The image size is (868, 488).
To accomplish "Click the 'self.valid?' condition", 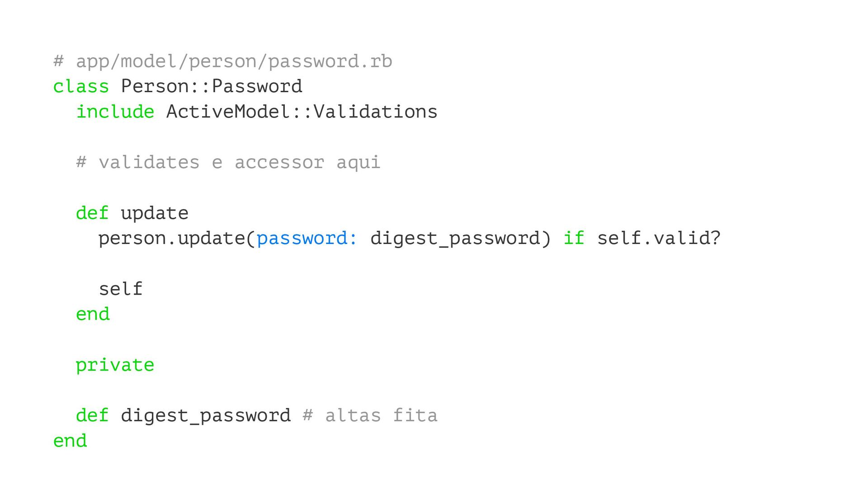I will point(659,238).
